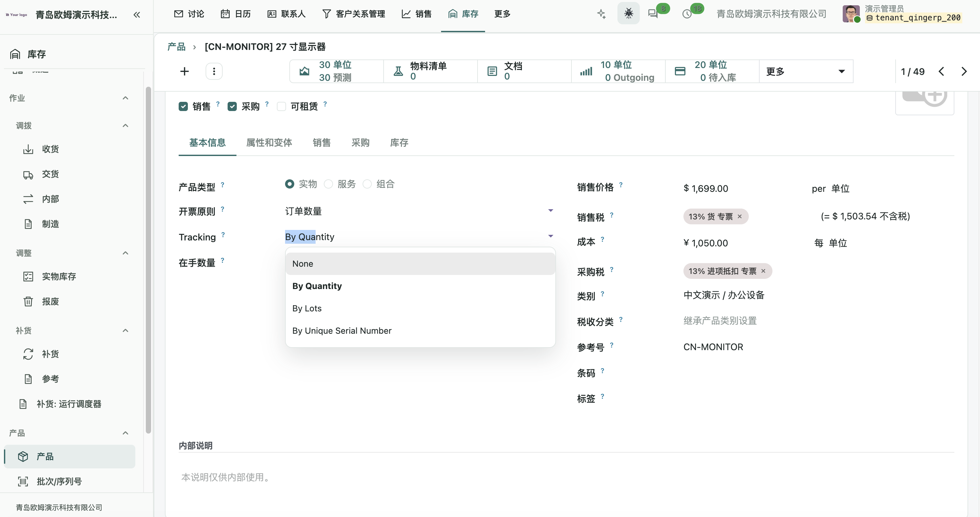Go to next record arrow
This screenshot has width=980, height=517.
click(x=963, y=72)
